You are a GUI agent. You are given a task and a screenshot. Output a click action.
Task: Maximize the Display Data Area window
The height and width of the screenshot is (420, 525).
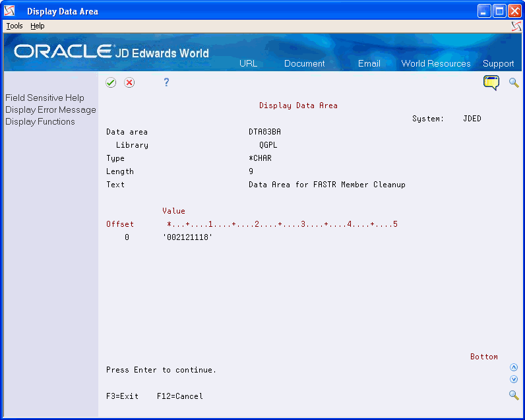point(499,11)
